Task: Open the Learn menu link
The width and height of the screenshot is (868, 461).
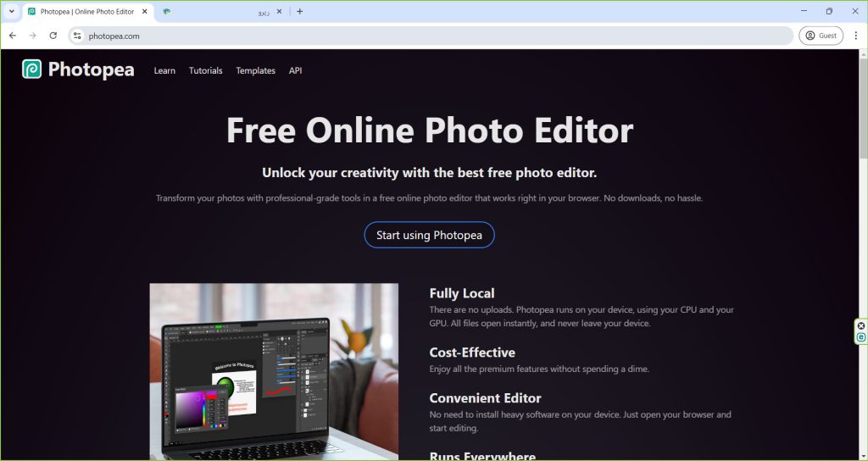Action: click(x=164, y=71)
